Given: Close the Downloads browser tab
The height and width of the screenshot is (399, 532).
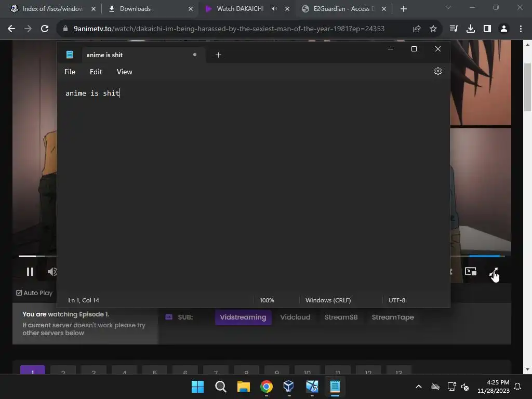Looking at the screenshot, I should 191,9.
